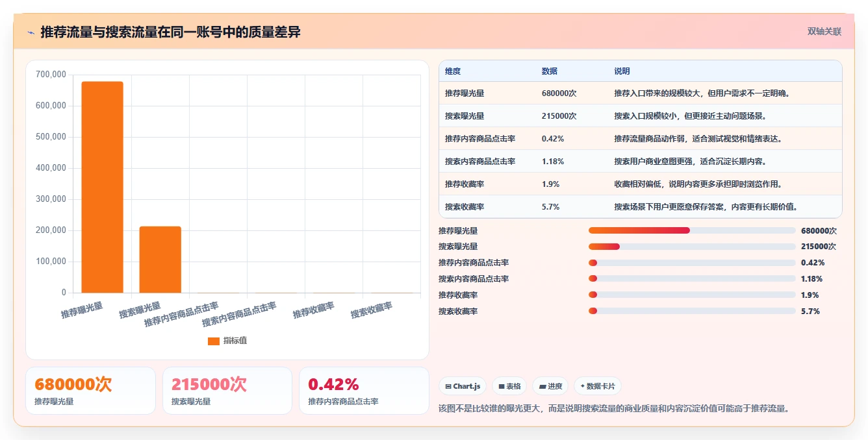Click the 搜索曝光量 progress bar

click(x=692, y=247)
